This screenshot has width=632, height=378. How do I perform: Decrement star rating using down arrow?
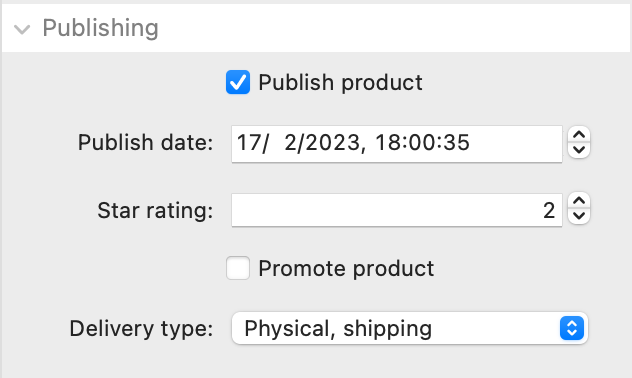pos(579,216)
